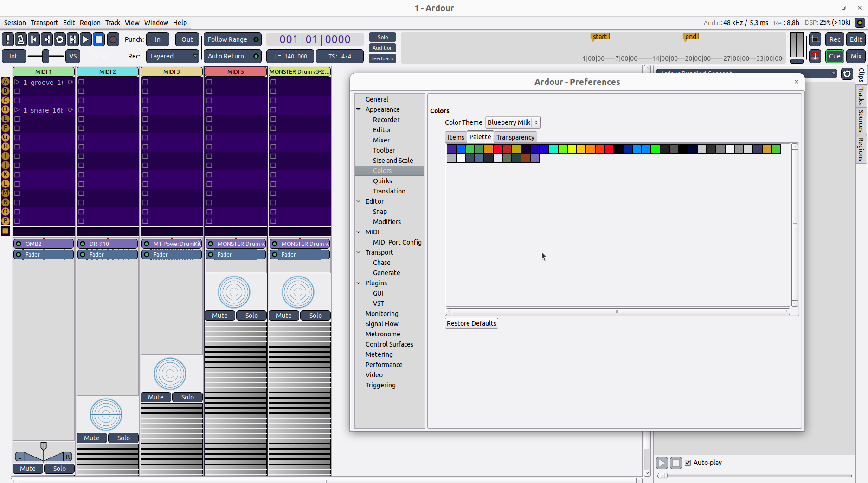Screen dimensions: 868x483
Task: Toggle Auto Return
Action: (232, 56)
